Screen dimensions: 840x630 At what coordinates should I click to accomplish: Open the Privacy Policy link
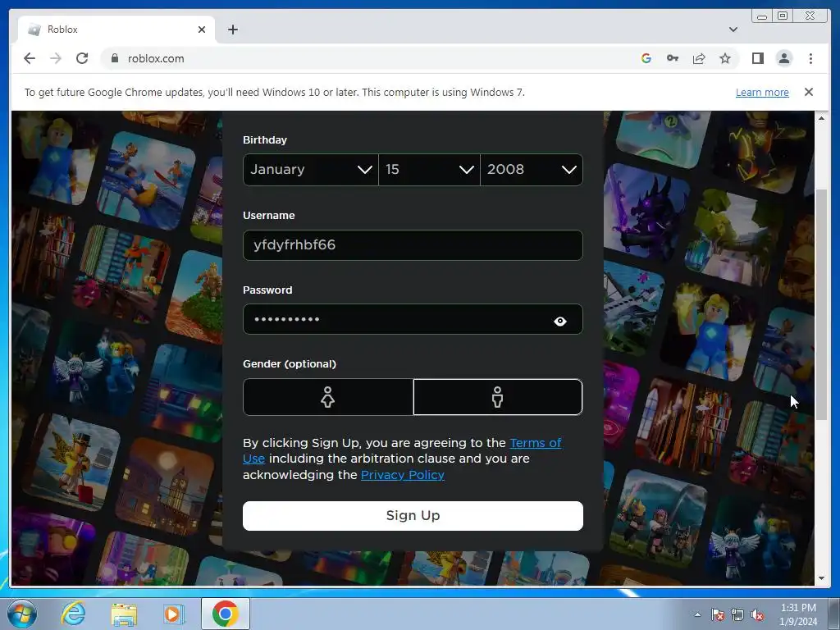tap(402, 475)
